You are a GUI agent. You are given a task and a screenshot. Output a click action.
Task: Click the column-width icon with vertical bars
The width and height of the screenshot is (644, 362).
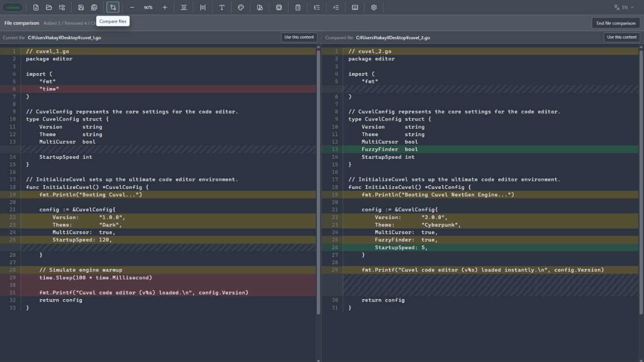coord(203,7)
